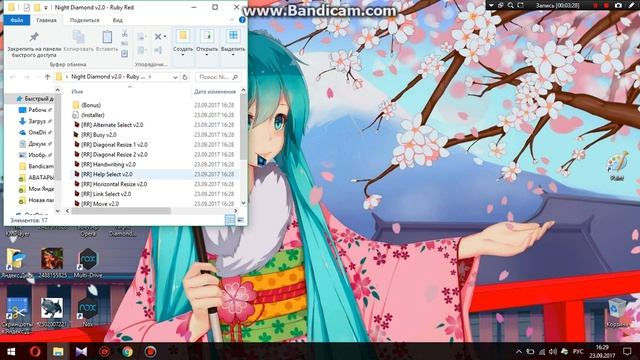Click the magnifier icon in Bandicam recording bar
Screen dimensions: 640x360
point(511,5)
